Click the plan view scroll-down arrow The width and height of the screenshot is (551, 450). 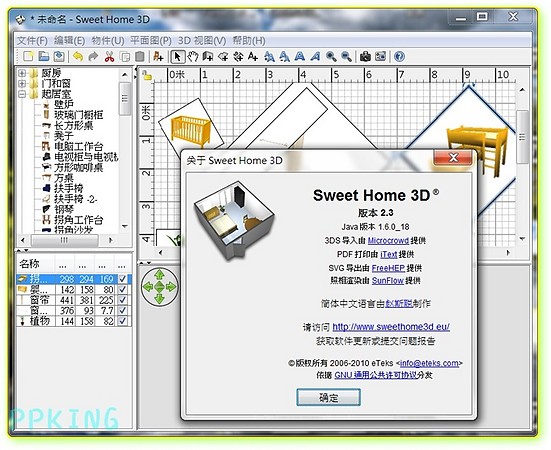[522, 239]
